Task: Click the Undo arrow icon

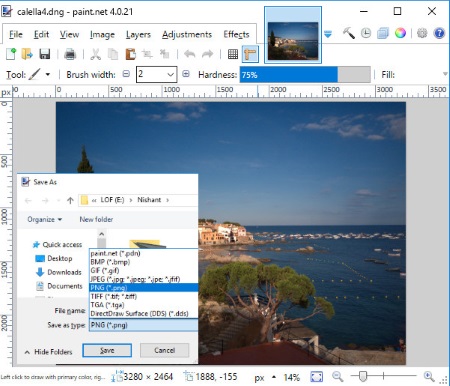Action: pyautogui.click(x=189, y=54)
